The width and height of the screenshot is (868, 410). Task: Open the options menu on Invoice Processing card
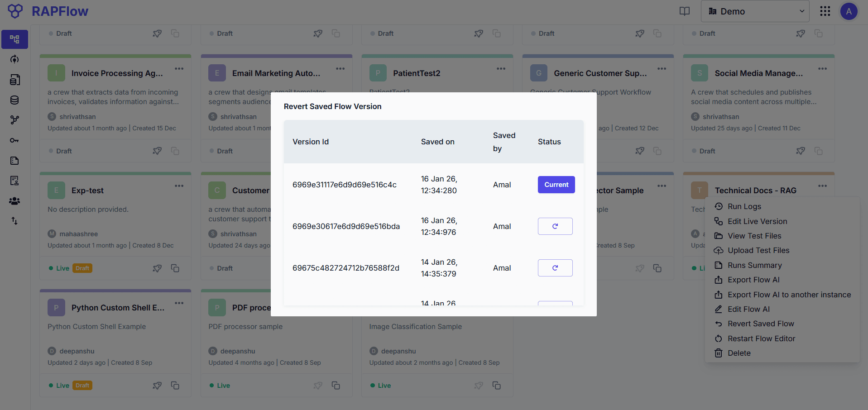[x=179, y=68]
